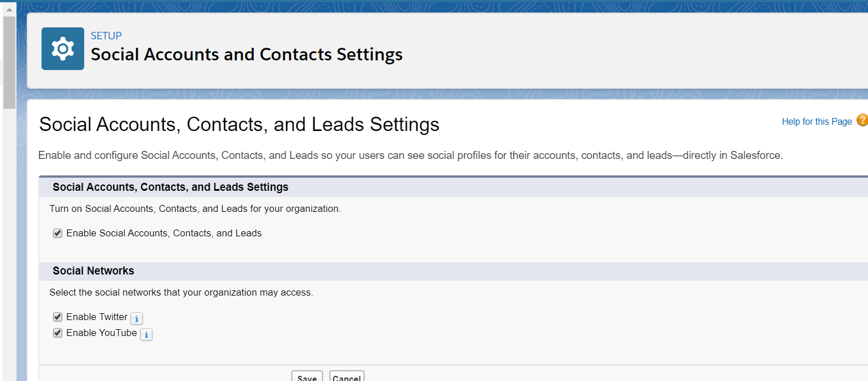Click the bold Social Accounts and Contacts Settings title
The image size is (868, 381).
tap(247, 55)
